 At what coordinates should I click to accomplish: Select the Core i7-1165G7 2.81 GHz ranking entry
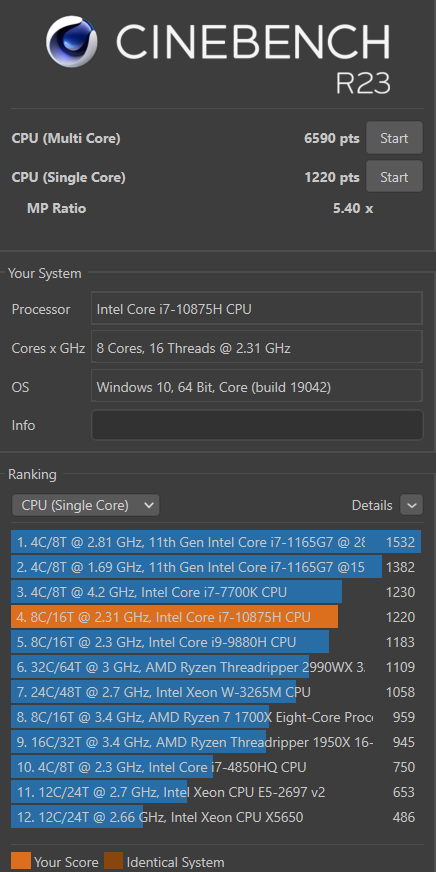[216, 542]
